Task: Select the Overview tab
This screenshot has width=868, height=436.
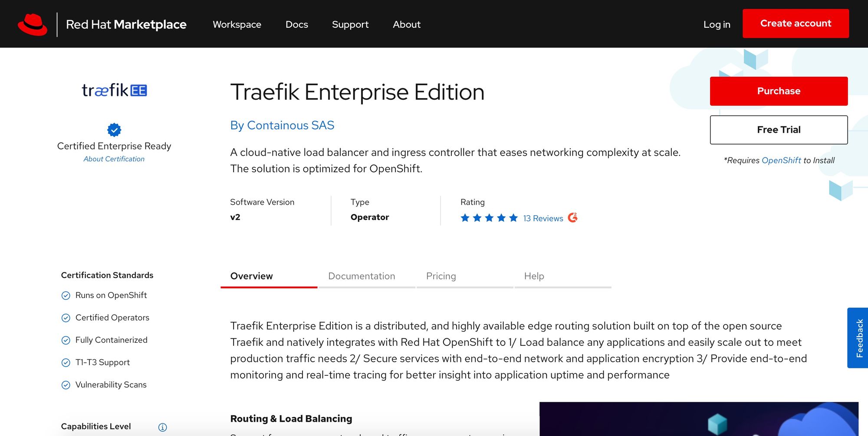Action: [269, 276]
